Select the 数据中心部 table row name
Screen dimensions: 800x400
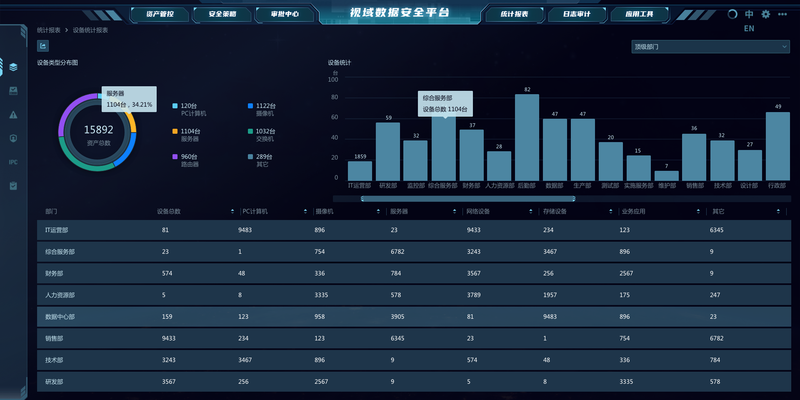coord(60,317)
